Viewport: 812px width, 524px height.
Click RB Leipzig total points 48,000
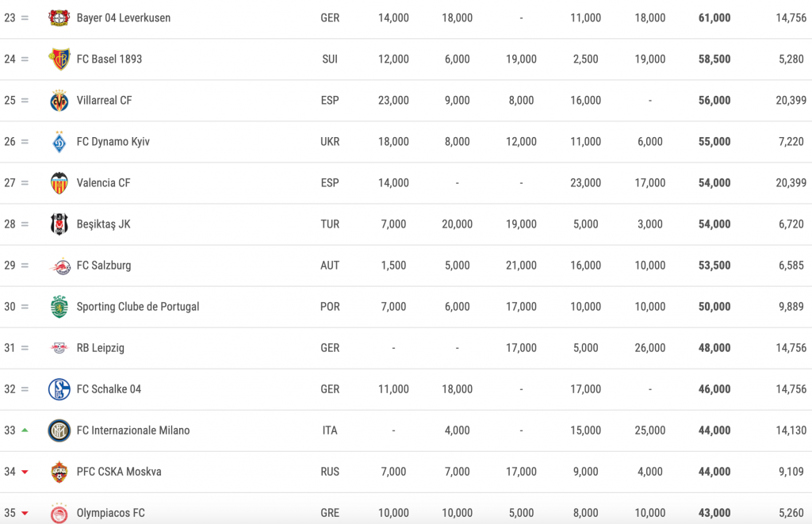click(714, 348)
